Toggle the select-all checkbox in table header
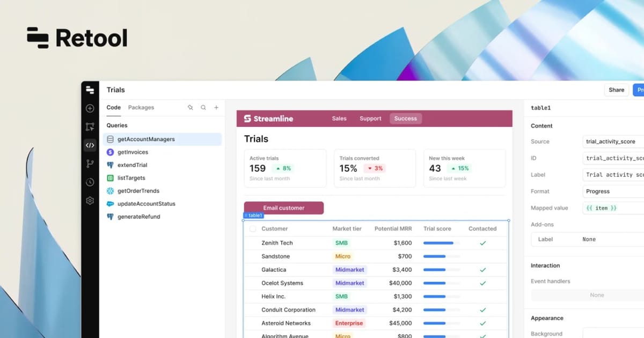This screenshot has height=338, width=644. 253,229
